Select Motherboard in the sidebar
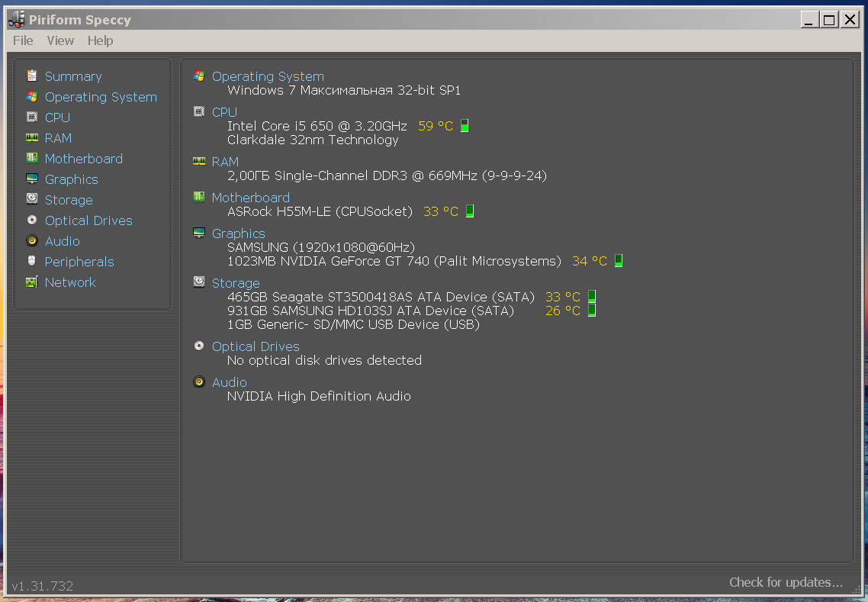The height and width of the screenshot is (602, 868). (x=84, y=159)
